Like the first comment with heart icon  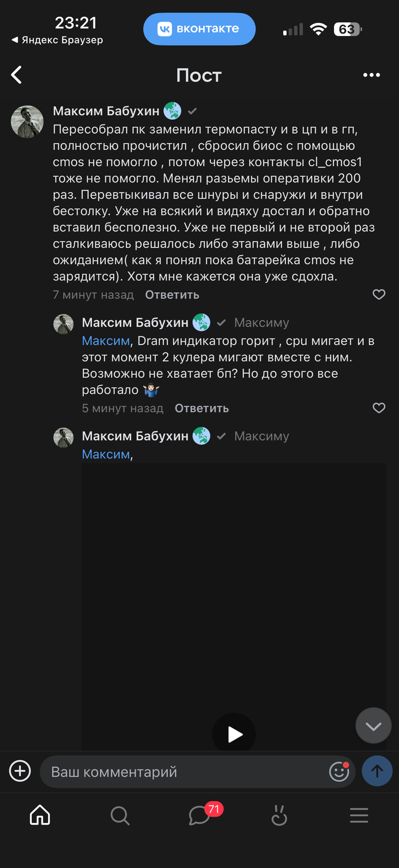[378, 294]
